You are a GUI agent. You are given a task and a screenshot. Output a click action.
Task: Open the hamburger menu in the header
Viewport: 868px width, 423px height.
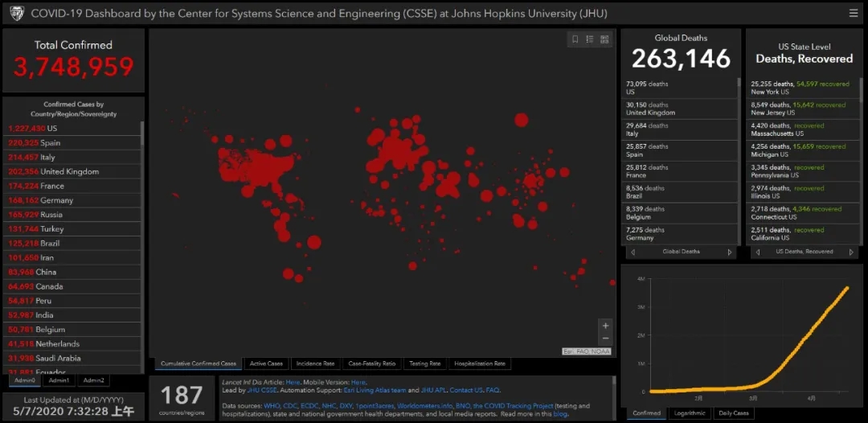(x=853, y=13)
